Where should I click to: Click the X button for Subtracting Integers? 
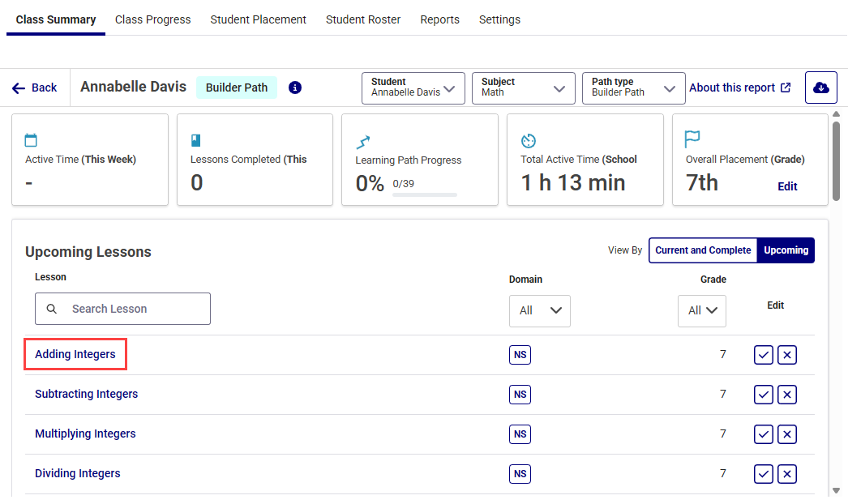click(x=787, y=395)
